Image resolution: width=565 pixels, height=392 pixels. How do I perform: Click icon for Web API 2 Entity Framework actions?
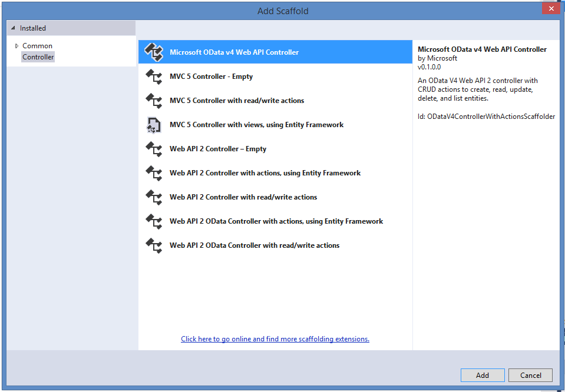(x=154, y=173)
